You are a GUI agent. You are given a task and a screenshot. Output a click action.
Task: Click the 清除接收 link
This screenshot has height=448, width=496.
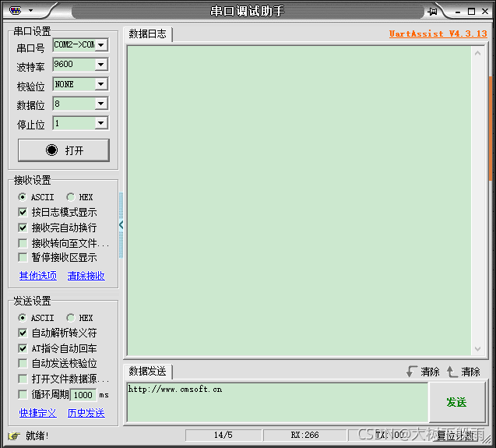point(86,276)
